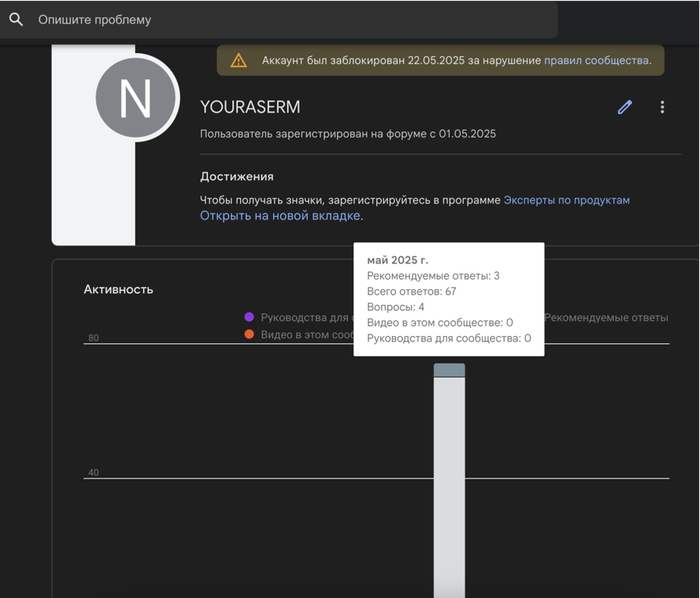Click the dark top segment of the bar
The width and height of the screenshot is (700, 598).
[x=449, y=370]
